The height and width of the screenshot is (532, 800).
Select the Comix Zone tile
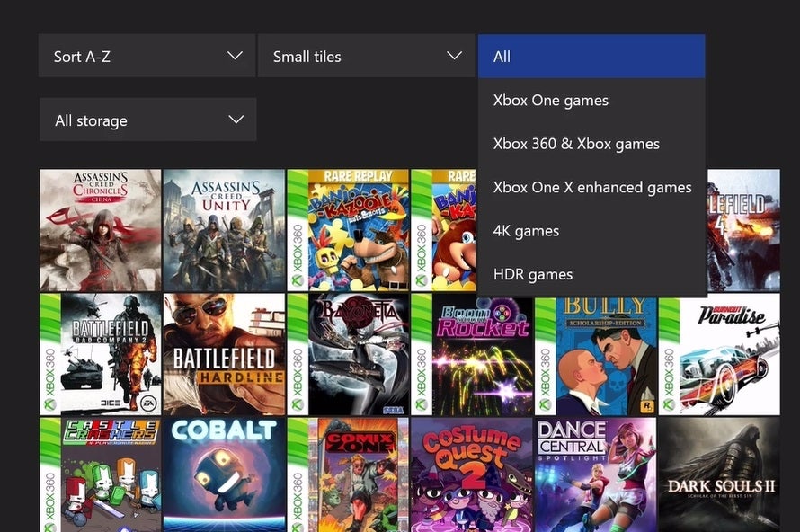coord(348,474)
